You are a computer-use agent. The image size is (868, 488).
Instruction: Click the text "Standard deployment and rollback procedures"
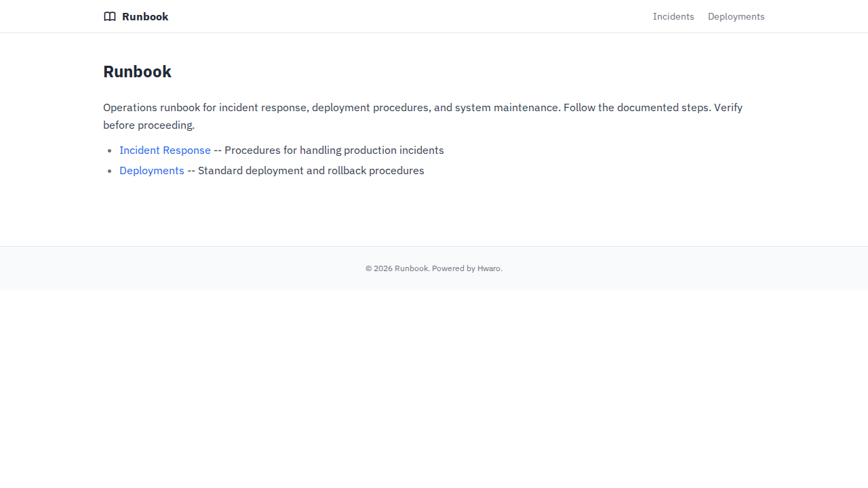[311, 171]
